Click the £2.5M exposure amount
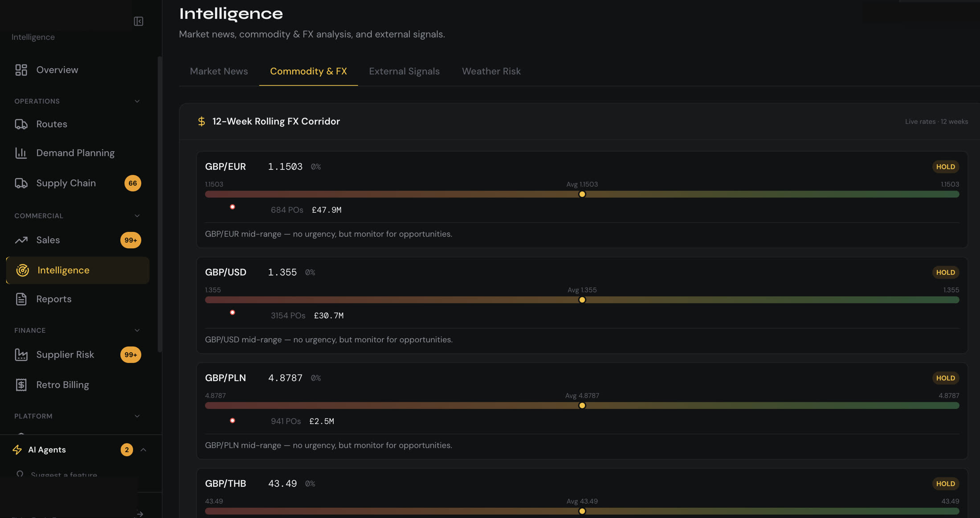Screen dimensions: 980x518 (322, 421)
